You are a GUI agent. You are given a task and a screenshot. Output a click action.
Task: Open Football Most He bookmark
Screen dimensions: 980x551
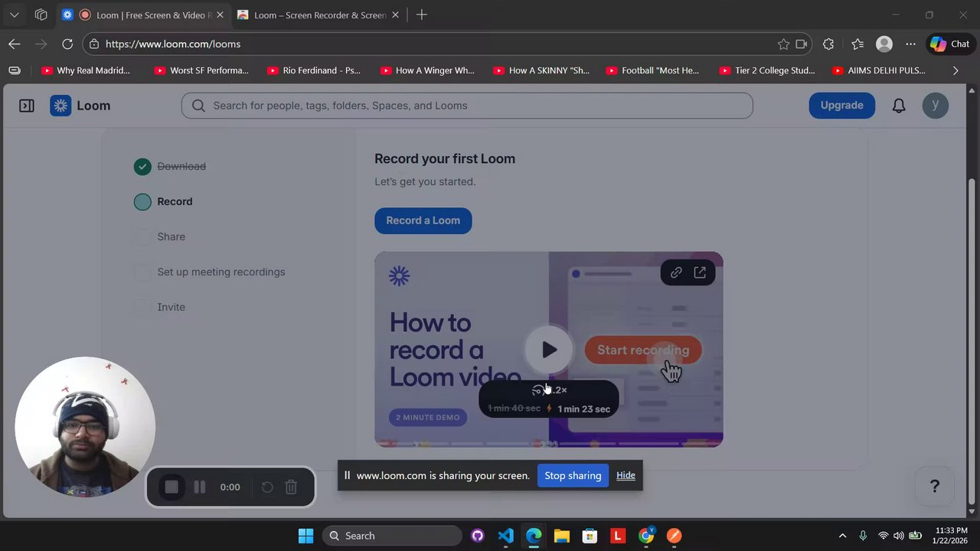[652, 70]
